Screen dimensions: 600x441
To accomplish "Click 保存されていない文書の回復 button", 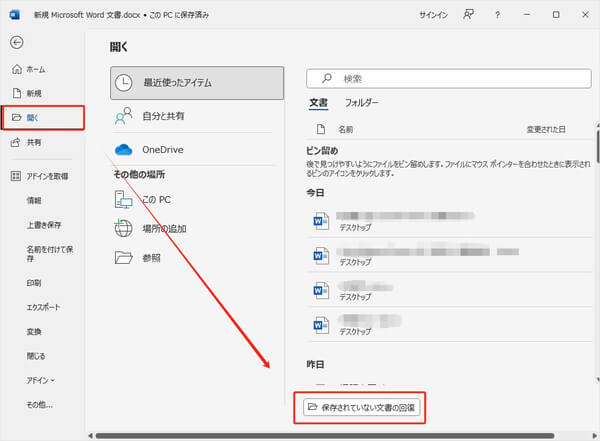I will (x=361, y=407).
